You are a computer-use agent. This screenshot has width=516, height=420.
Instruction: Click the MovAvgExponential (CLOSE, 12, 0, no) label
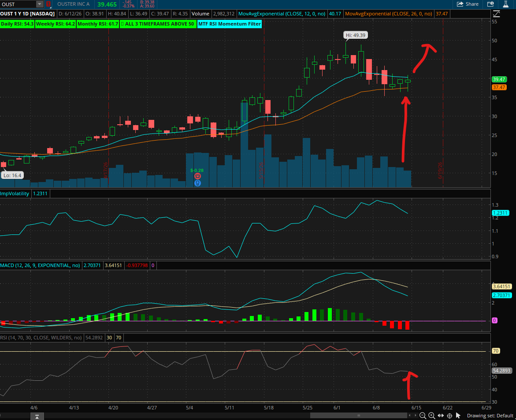pos(282,14)
